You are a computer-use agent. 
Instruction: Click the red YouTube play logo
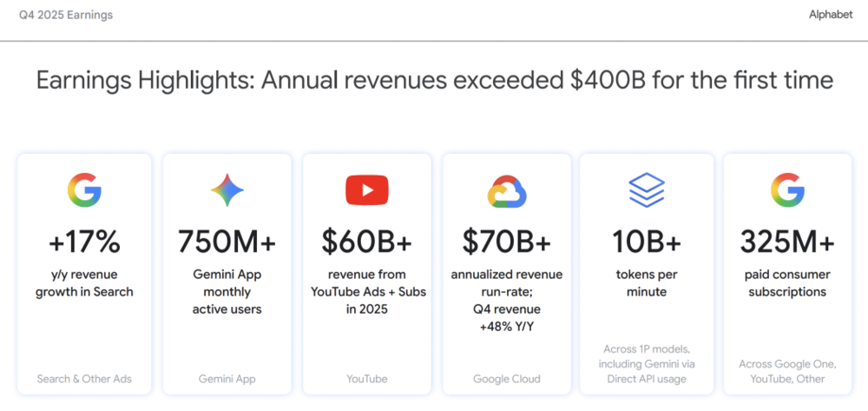coord(366,189)
